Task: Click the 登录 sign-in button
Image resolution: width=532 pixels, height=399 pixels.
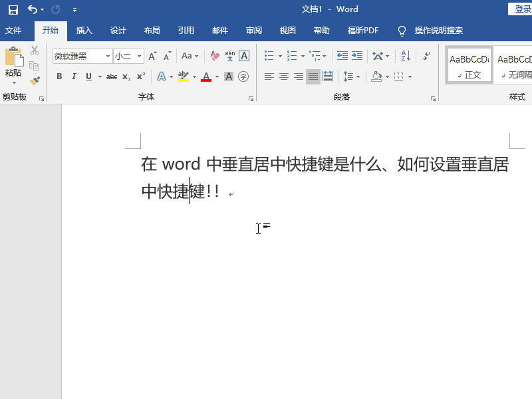Action: (520, 9)
